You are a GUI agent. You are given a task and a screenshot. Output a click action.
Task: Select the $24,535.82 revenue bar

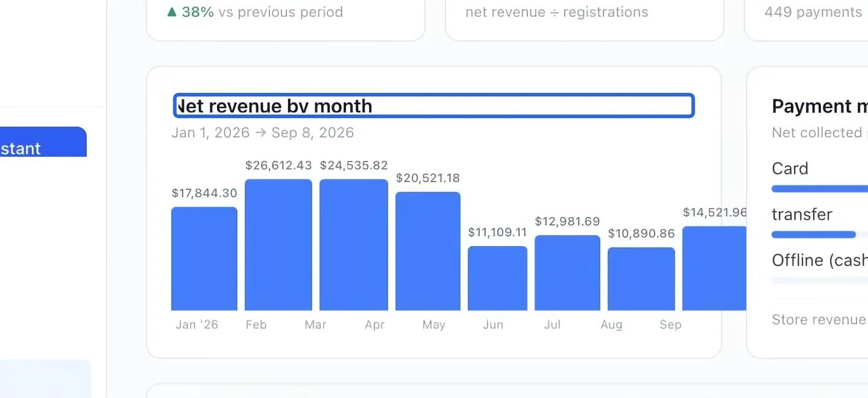pos(354,245)
